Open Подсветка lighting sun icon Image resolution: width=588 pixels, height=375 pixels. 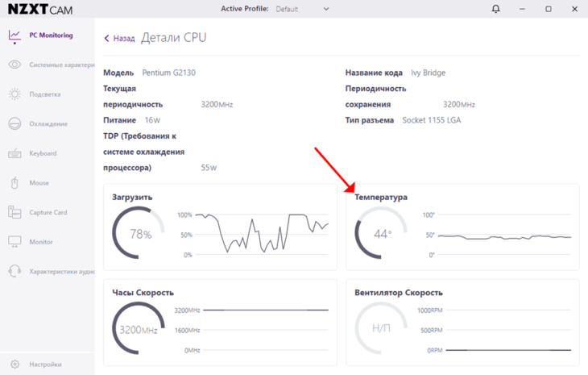click(x=14, y=94)
